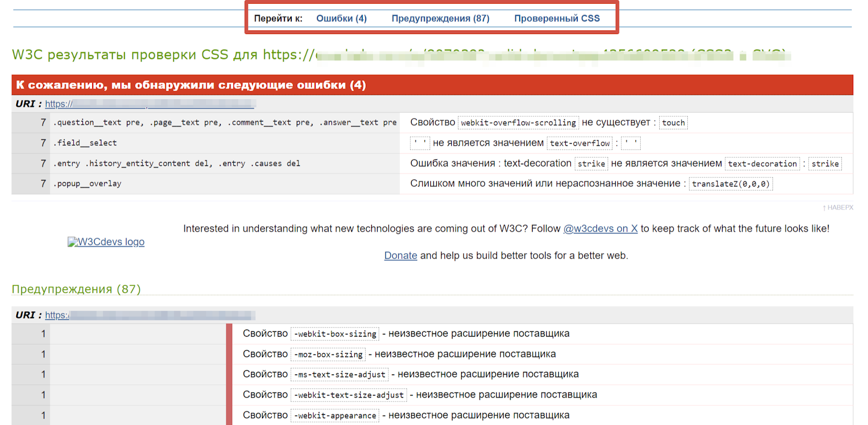This screenshot has width=868, height=425.
Task: Follow the @w3cdevs on X link
Action: (x=600, y=229)
